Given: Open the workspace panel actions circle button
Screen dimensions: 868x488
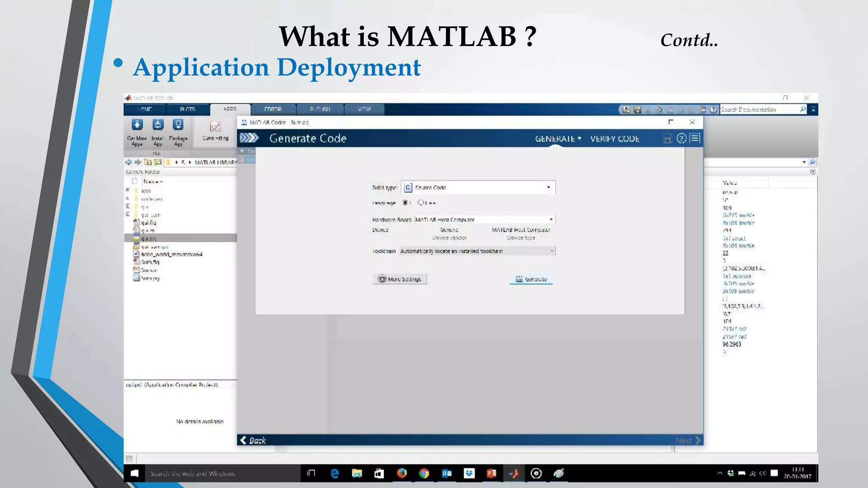Looking at the screenshot, I should pyautogui.click(x=812, y=172).
